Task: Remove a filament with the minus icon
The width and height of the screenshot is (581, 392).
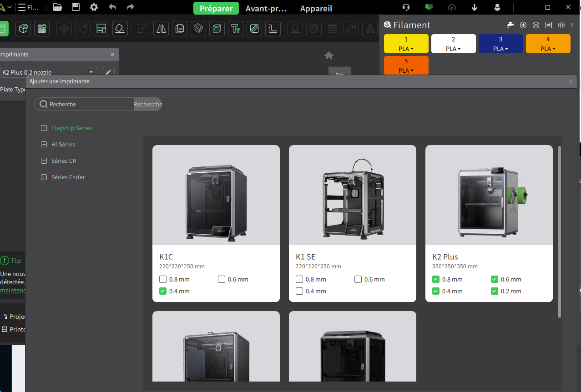Action: (x=536, y=25)
